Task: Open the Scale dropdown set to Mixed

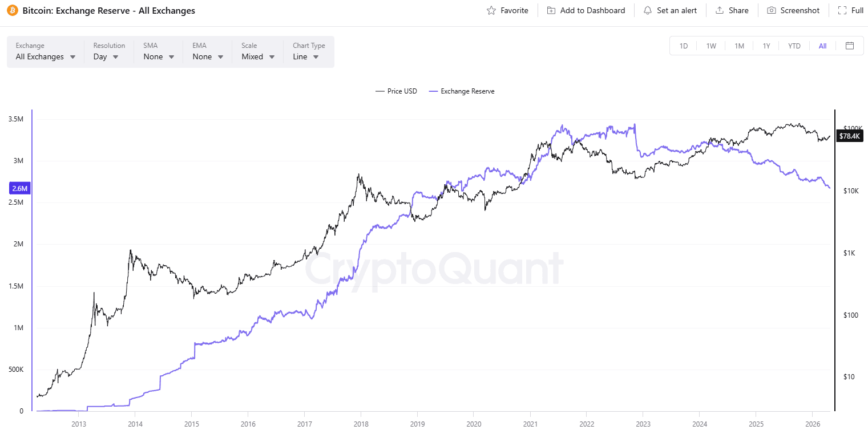Action: tap(257, 56)
